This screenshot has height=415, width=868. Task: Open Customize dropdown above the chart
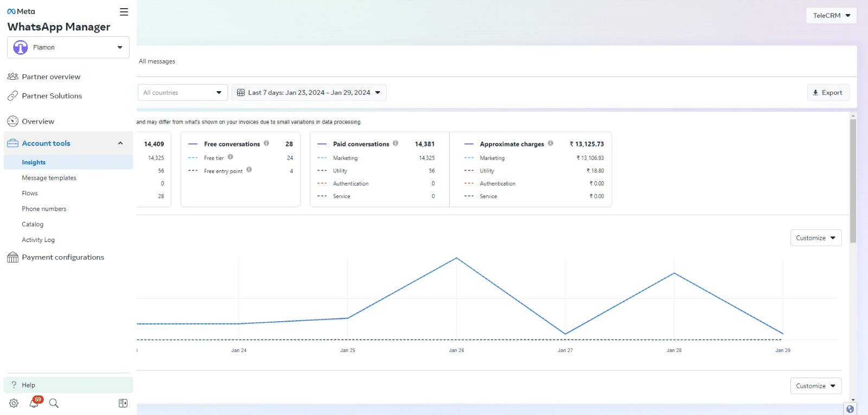pos(815,238)
